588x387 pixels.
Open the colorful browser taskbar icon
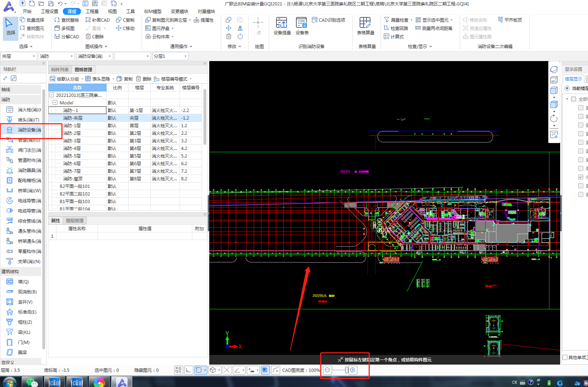(99, 382)
